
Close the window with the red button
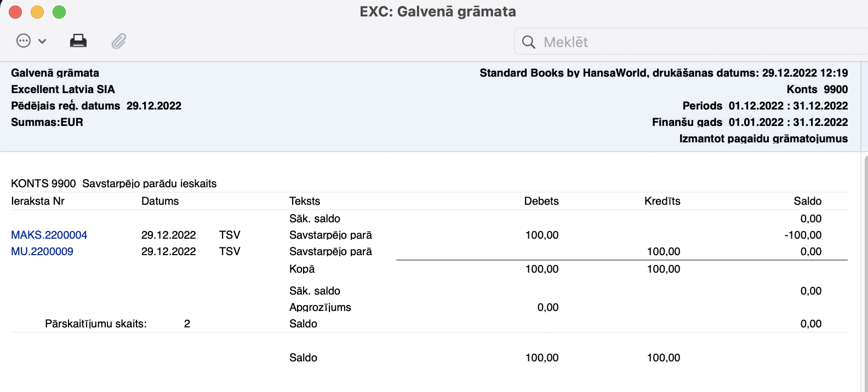coord(15,11)
